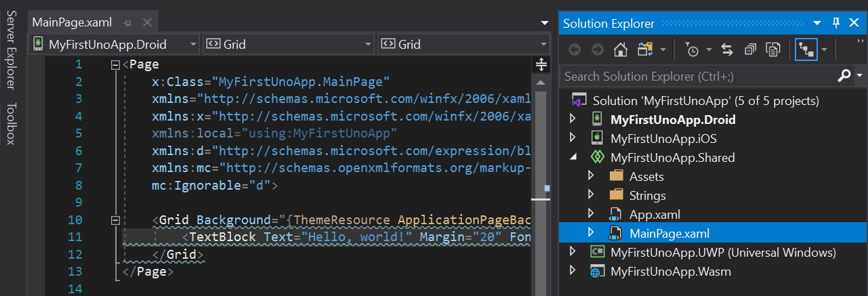This screenshot has width=868, height=296.
Task: Click the Forward button in Solution Explorer
Action: [597, 49]
